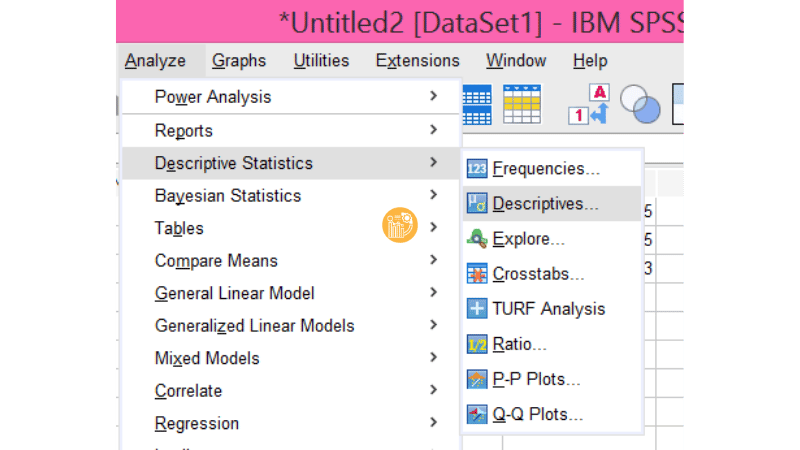The width and height of the screenshot is (800, 450).
Task: Select Descriptive Statistics menu entry
Action: click(x=291, y=163)
